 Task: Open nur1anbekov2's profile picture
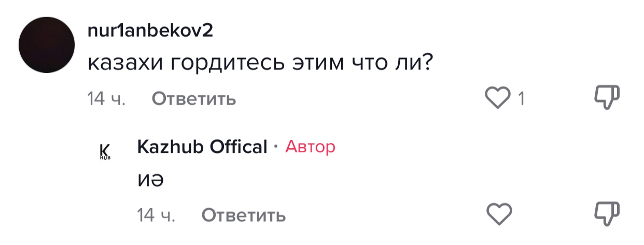point(47,45)
